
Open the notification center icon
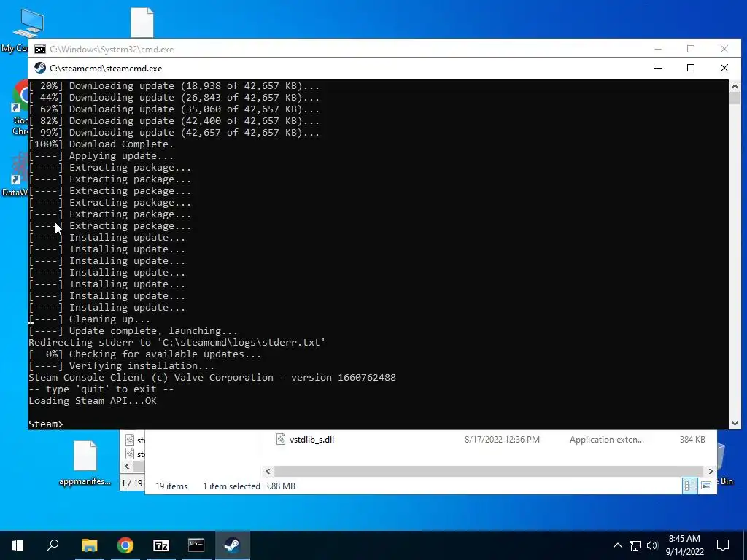click(x=723, y=545)
